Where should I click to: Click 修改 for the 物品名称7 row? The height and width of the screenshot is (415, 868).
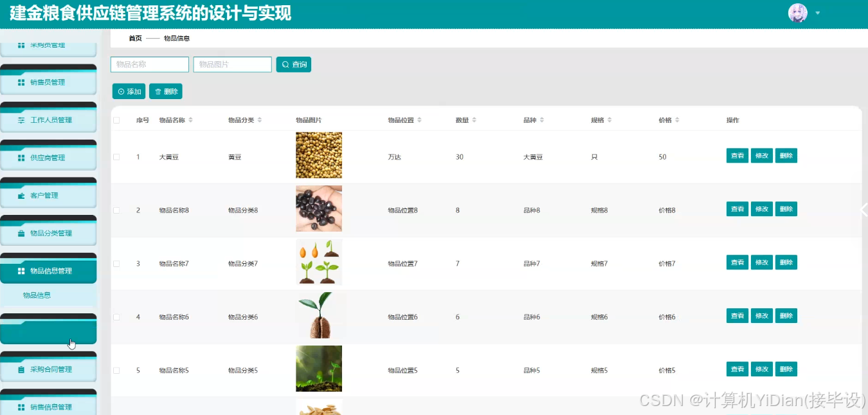[x=762, y=263]
